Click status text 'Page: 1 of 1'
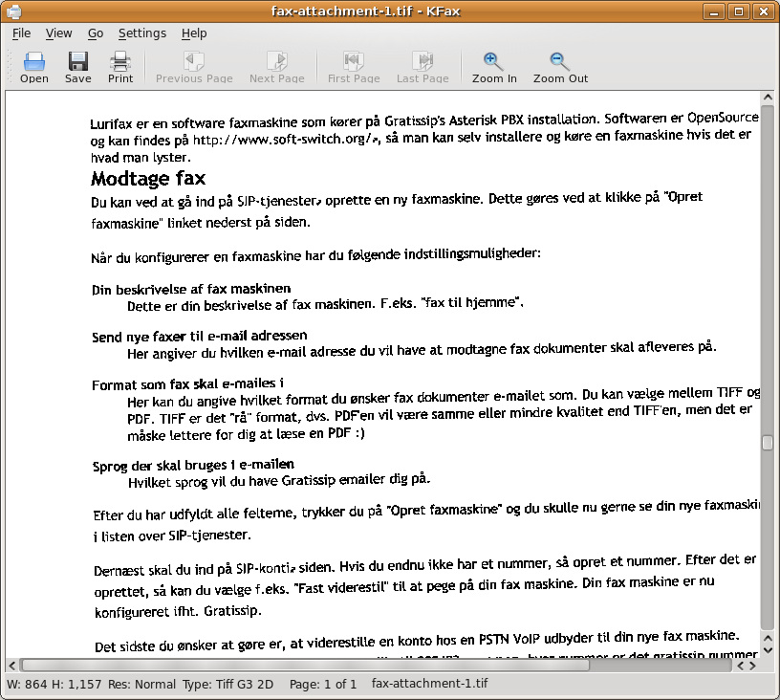Viewport: 780px width, 700px height. pos(323,684)
